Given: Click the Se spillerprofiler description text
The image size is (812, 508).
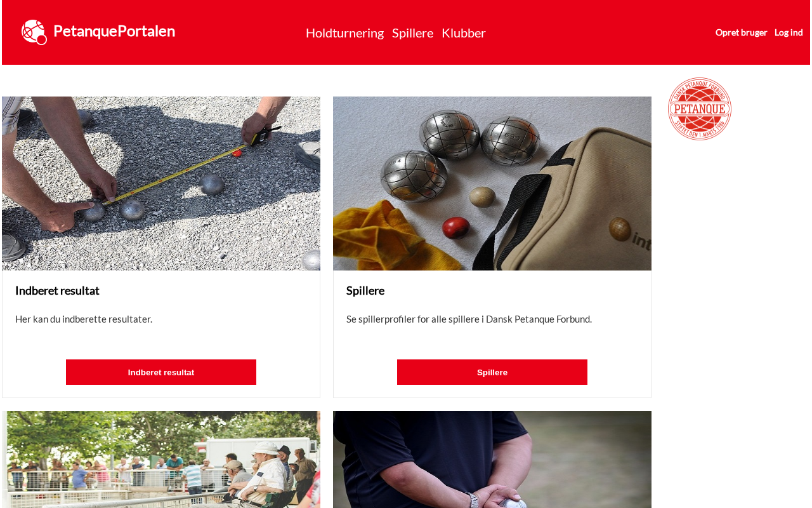Looking at the screenshot, I should coord(469,319).
